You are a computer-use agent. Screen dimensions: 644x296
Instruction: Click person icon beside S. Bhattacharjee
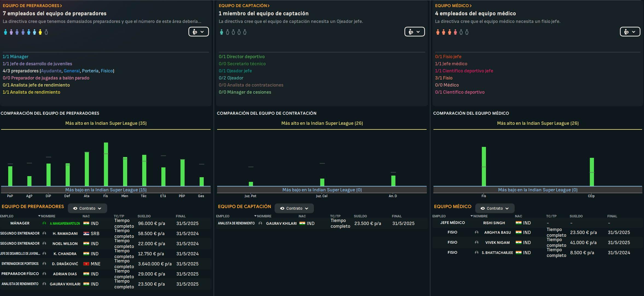477,253
